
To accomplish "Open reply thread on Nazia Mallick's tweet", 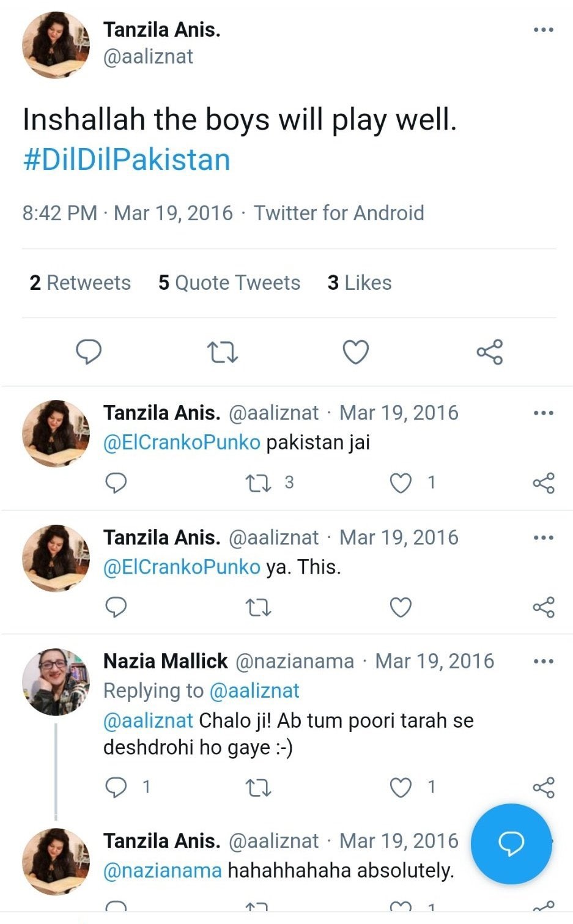I will pyautogui.click(x=116, y=788).
